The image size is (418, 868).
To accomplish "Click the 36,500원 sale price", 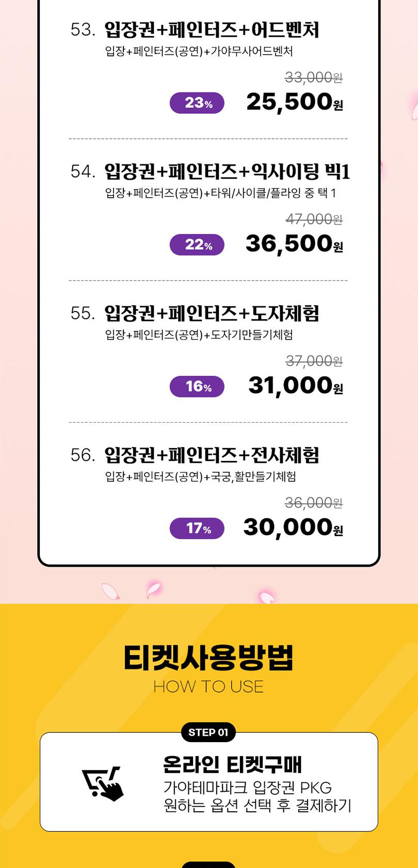I will pyautogui.click(x=295, y=244).
